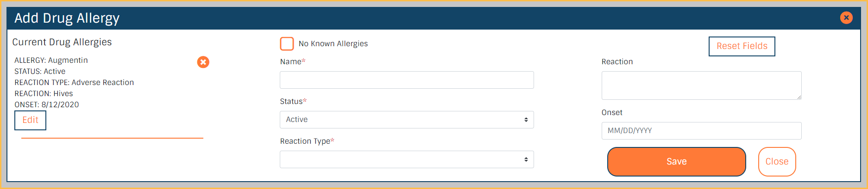
Task: Click the outlined Close button
Action: 777,162
